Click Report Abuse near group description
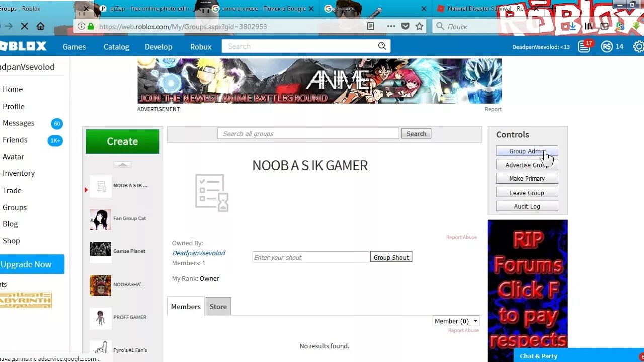Screen dimensions: 644x362 [x=461, y=237]
